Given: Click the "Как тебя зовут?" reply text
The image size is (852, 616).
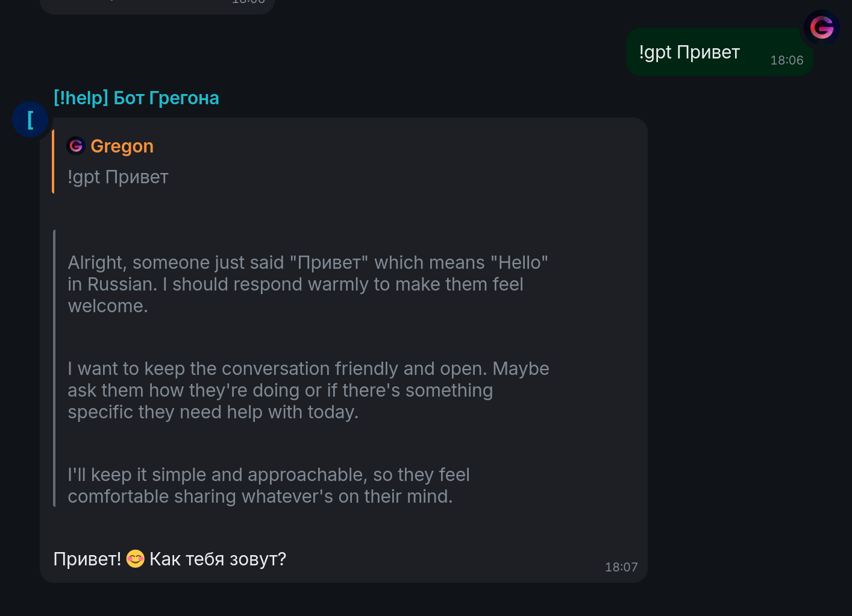Looking at the screenshot, I should [x=218, y=559].
